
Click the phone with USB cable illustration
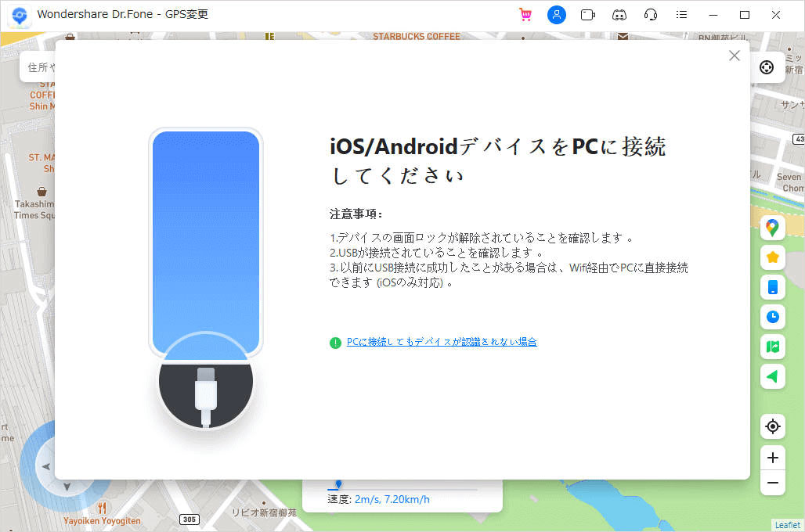coord(206,278)
